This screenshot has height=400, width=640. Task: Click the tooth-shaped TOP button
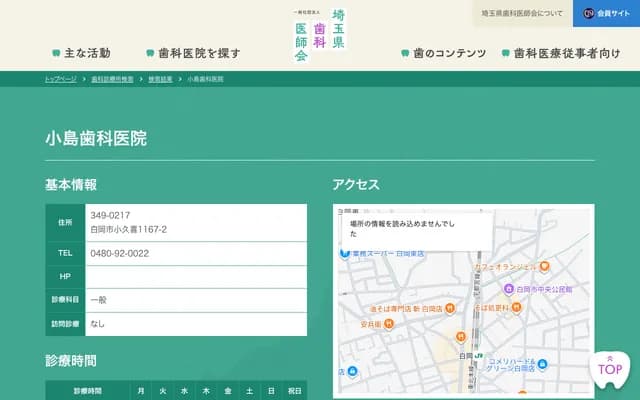pyautogui.click(x=610, y=369)
